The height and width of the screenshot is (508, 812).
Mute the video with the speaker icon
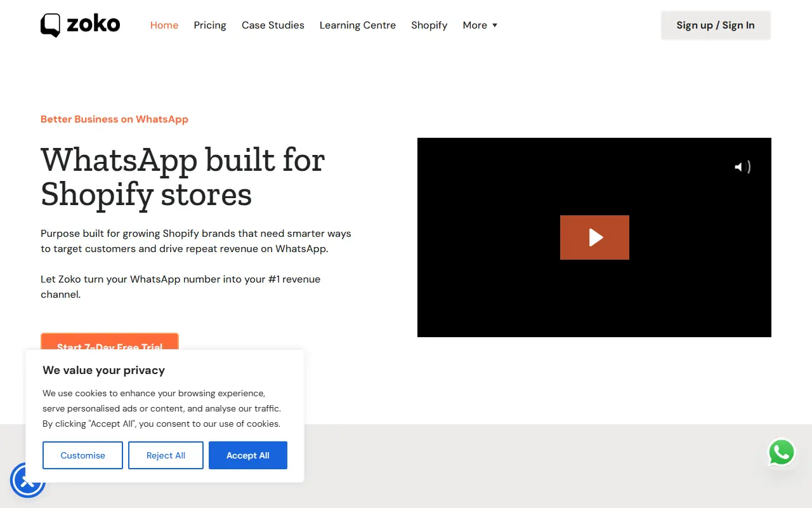(742, 167)
